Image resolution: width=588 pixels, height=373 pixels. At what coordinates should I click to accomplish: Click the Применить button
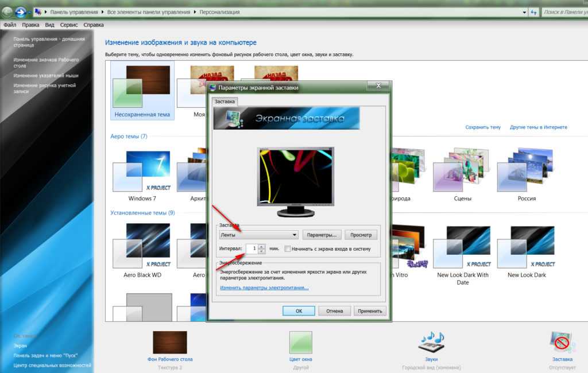[x=370, y=310]
